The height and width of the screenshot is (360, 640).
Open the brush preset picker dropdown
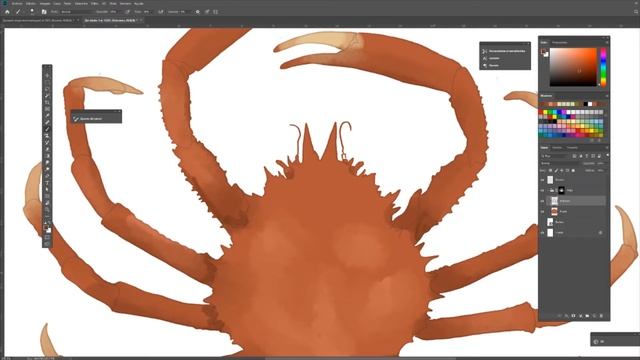point(32,12)
